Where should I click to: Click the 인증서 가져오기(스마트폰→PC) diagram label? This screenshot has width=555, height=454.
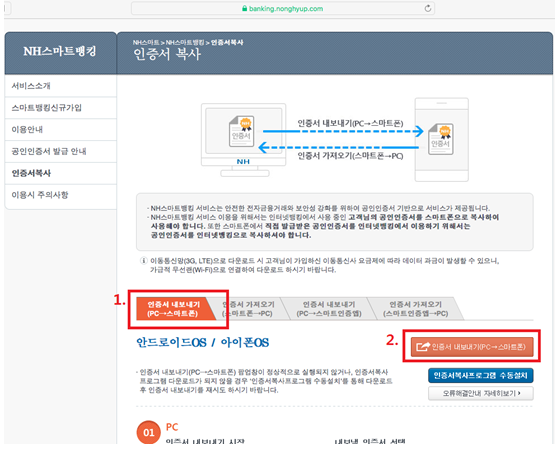point(350,156)
